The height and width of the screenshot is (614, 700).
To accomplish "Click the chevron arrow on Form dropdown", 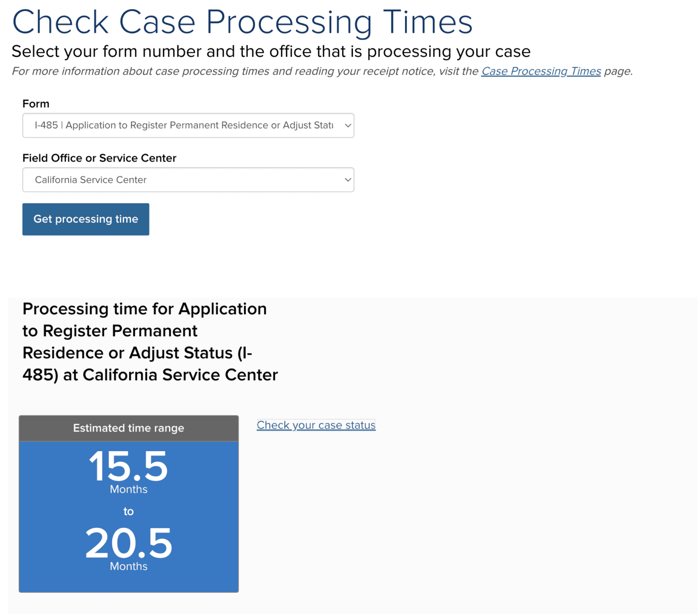I will pos(348,125).
